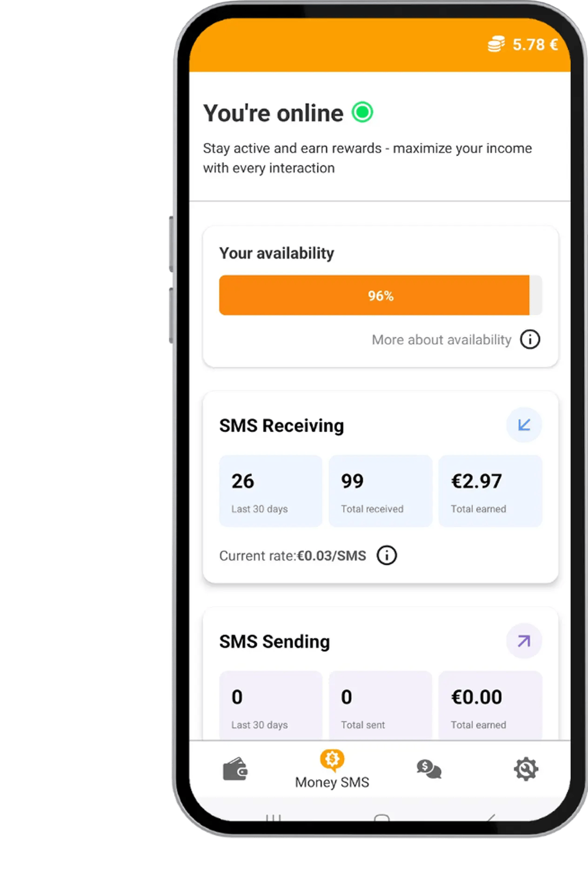Tap the 26 Last 30 days tile

point(271,491)
